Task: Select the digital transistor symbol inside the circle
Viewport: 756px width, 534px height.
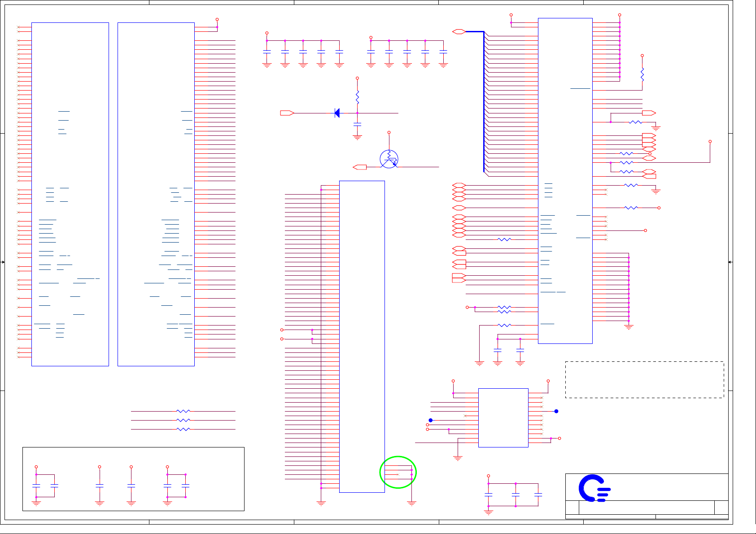Action: (x=389, y=159)
